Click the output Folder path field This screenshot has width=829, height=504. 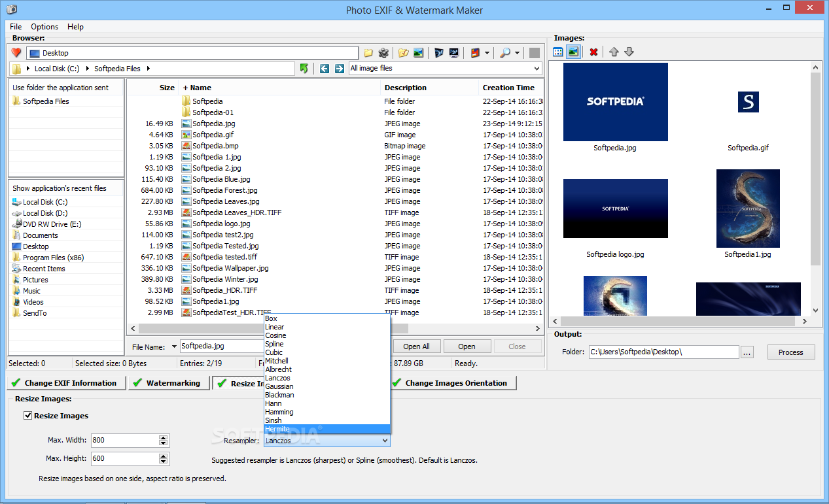pyautogui.click(x=663, y=352)
